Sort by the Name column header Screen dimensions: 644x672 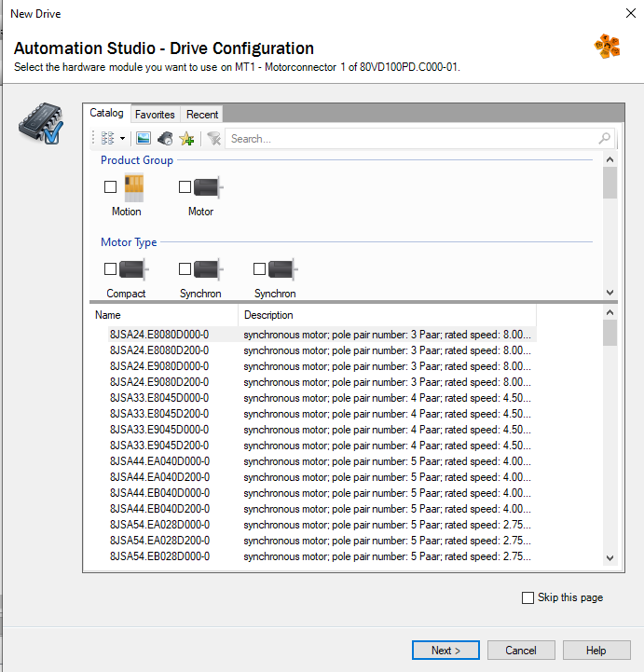pos(164,315)
